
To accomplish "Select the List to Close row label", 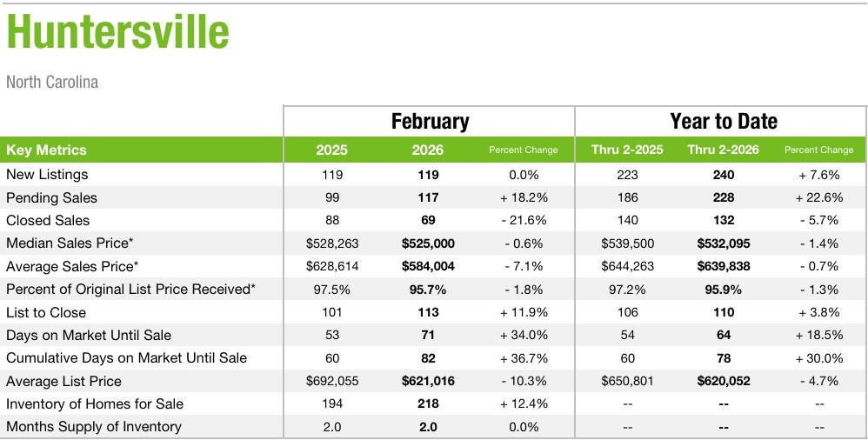I will [46, 312].
